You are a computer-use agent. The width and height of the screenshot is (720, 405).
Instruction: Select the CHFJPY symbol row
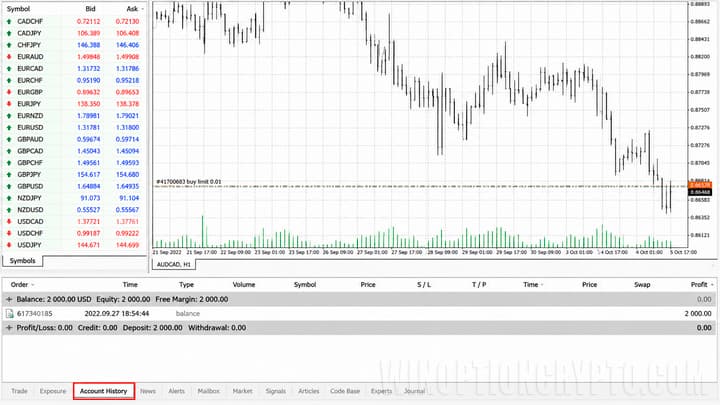[73, 45]
